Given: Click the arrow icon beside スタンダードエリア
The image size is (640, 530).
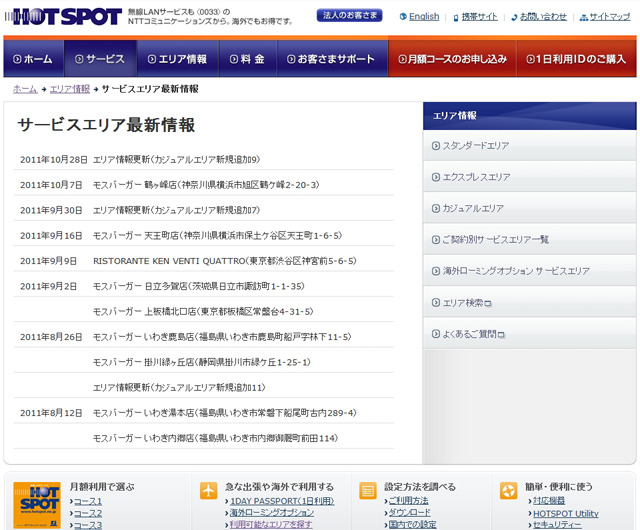Looking at the screenshot, I should (436, 146).
